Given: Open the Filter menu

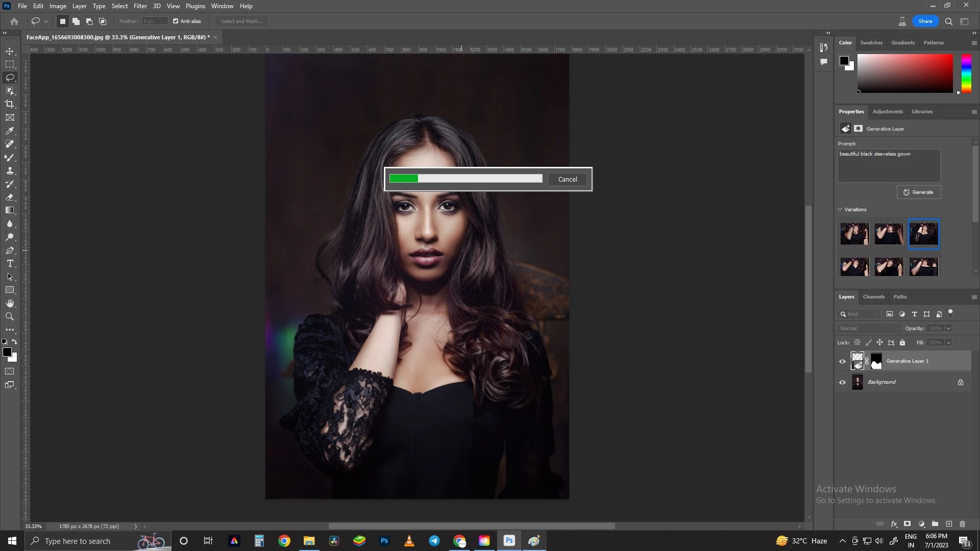Looking at the screenshot, I should point(140,6).
